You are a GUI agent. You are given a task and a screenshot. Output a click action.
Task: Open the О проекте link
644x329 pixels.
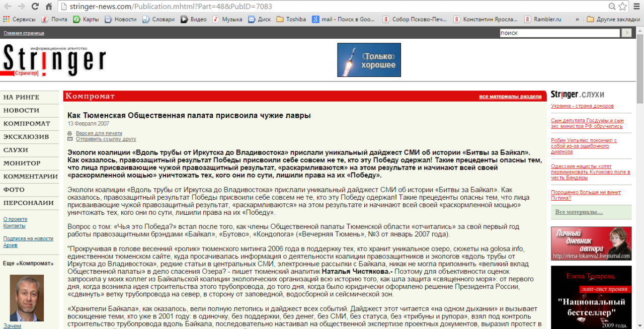(16, 219)
